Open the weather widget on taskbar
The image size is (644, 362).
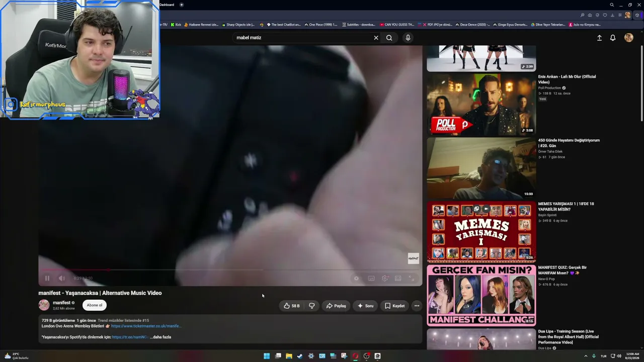pyautogui.click(x=16, y=356)
